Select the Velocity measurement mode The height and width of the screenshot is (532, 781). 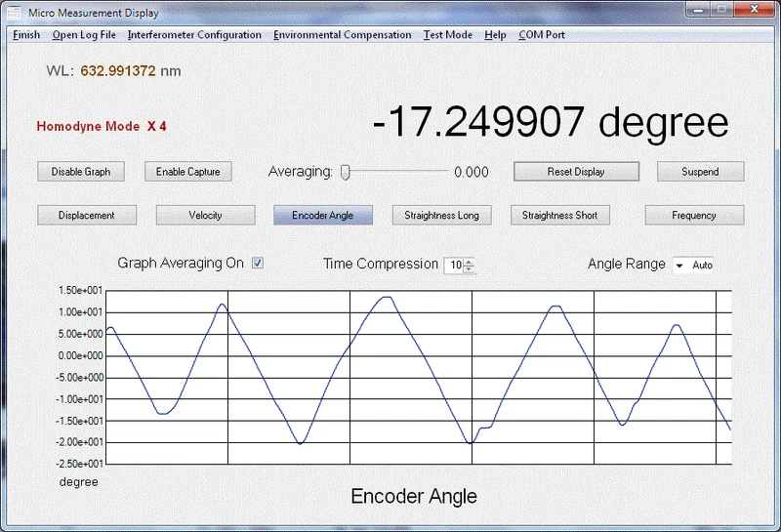pos(205,215)
